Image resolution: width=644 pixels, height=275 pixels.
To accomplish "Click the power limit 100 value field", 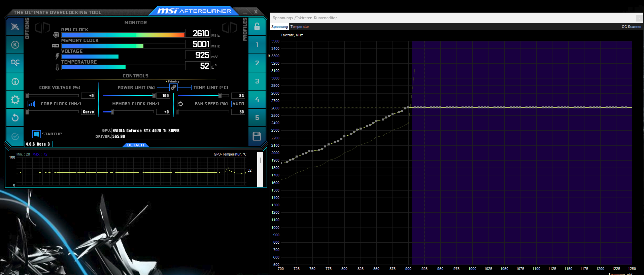I will click(x=163, y=96).
